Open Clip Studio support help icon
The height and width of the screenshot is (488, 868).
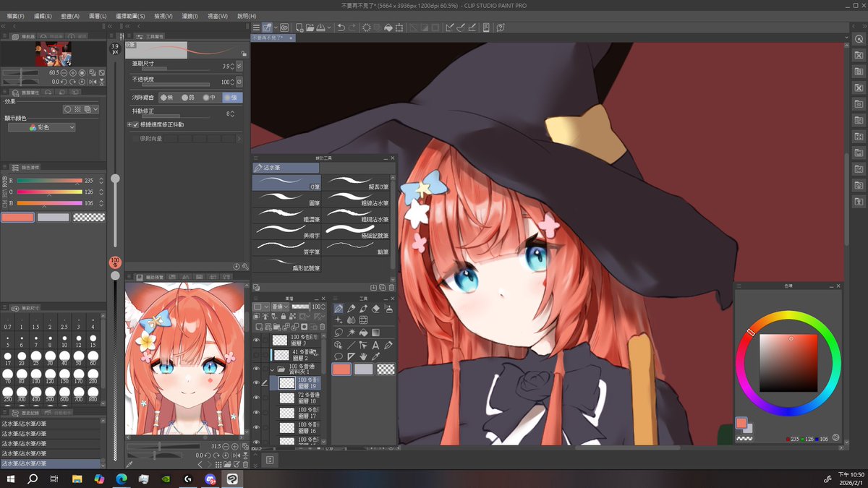[x=501, y=27]
